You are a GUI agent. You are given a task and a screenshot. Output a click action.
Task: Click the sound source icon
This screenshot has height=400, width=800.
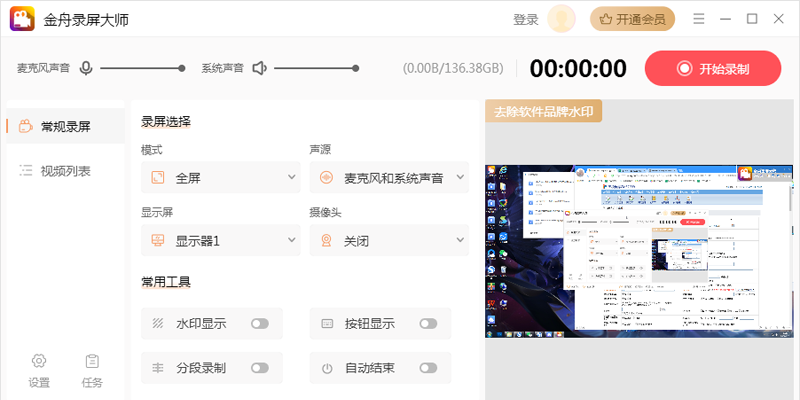327,178
